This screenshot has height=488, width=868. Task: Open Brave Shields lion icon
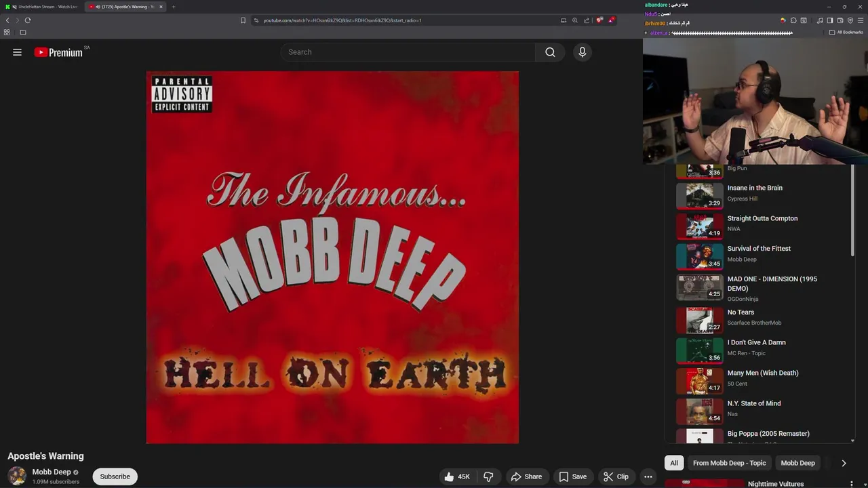(x=599, y=20)
